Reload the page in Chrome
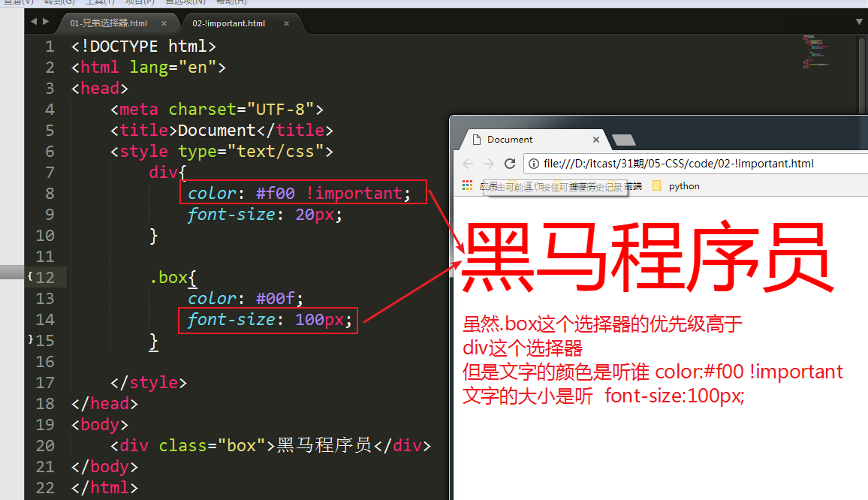The width and height of the screenshot is (868, 500). (510, 164)
